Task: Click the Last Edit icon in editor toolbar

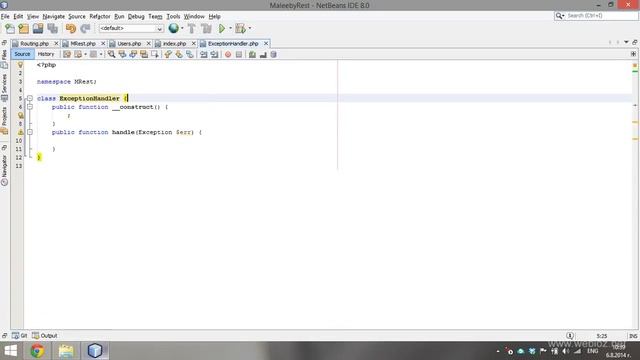Action: (x=67, y=54)
